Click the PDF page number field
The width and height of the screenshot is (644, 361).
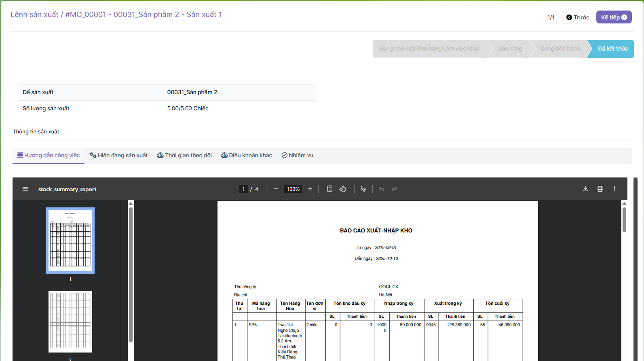(x=243, y=189)
